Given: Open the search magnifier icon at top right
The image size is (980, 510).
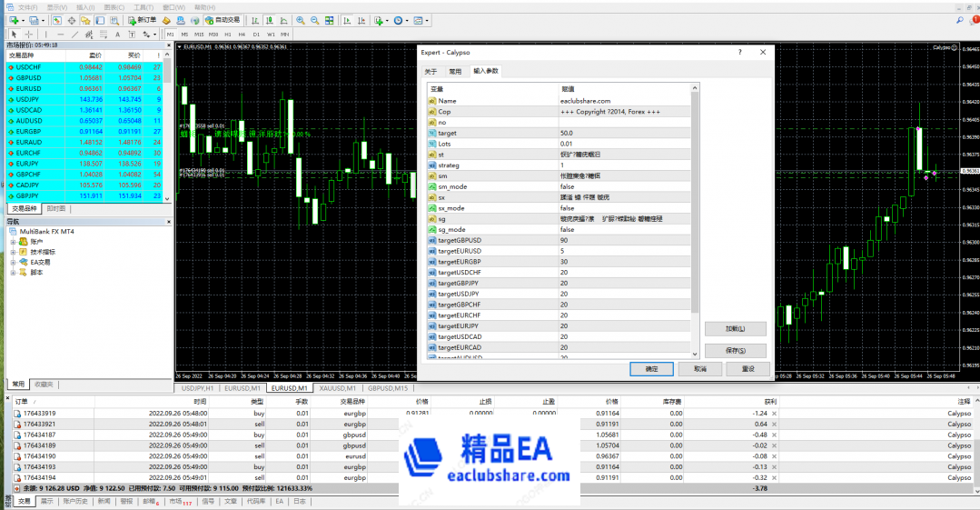Looking at the screenshot, I should 960,21.
